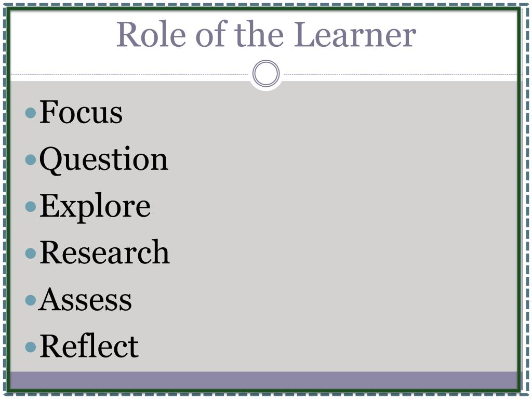Click the 'Role of the Learner' title
The width and height of the screenshot is (532, 399).
tap(267, 34)
